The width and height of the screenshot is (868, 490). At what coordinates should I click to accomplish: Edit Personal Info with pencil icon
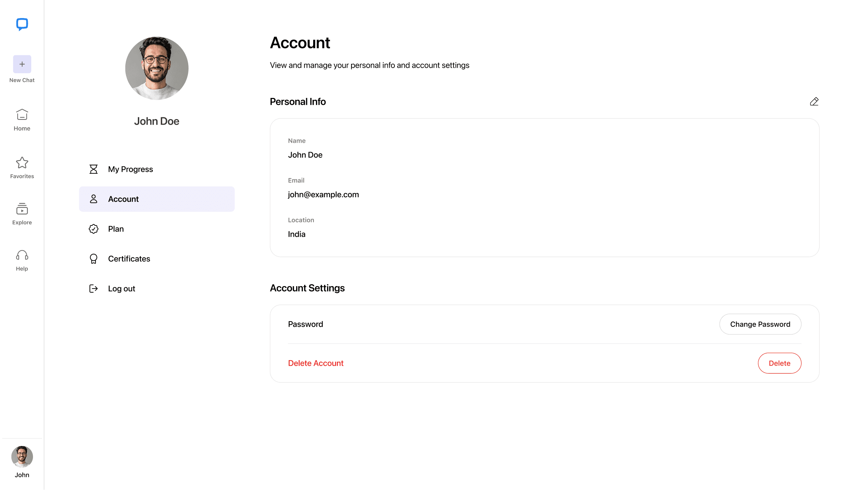click(814, 102)
